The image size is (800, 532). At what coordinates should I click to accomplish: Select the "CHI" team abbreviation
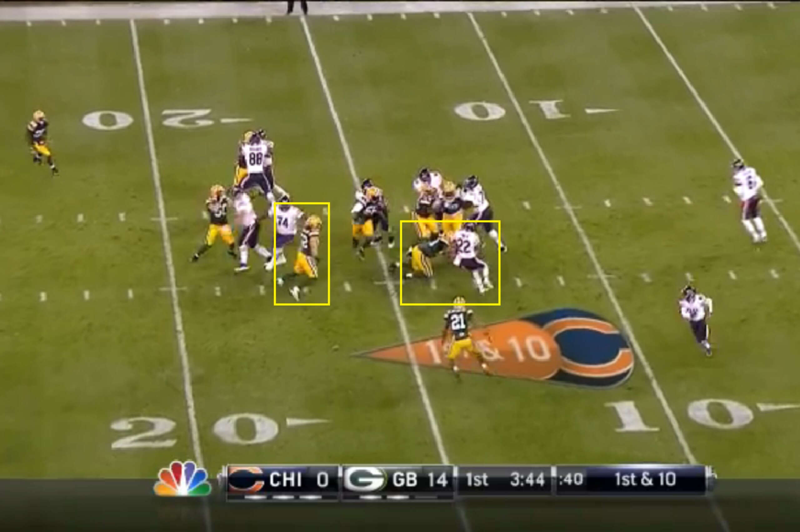click(x=285, y=480)
